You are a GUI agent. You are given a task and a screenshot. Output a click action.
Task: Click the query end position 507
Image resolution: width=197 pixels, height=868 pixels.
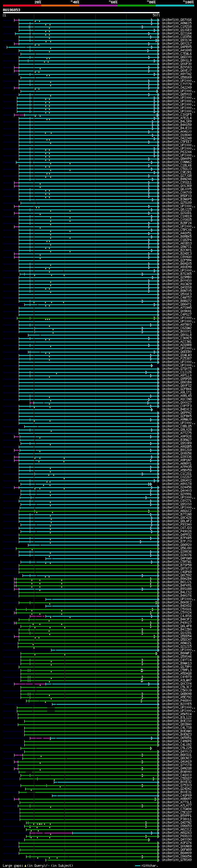155,15
